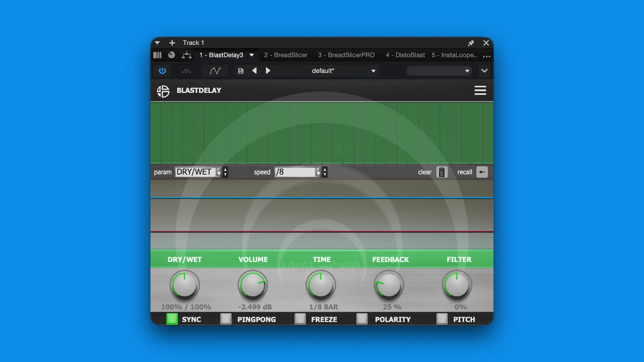
Task: Switch to the 5 - InstaLoope tab
Action: coord(454,55)
